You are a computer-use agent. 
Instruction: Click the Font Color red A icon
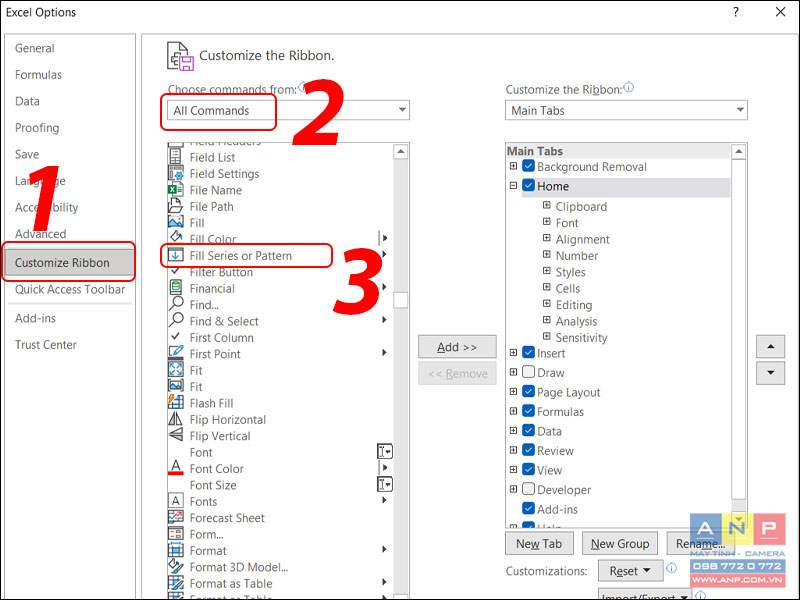pyautogui.click(x=176, y=468)
